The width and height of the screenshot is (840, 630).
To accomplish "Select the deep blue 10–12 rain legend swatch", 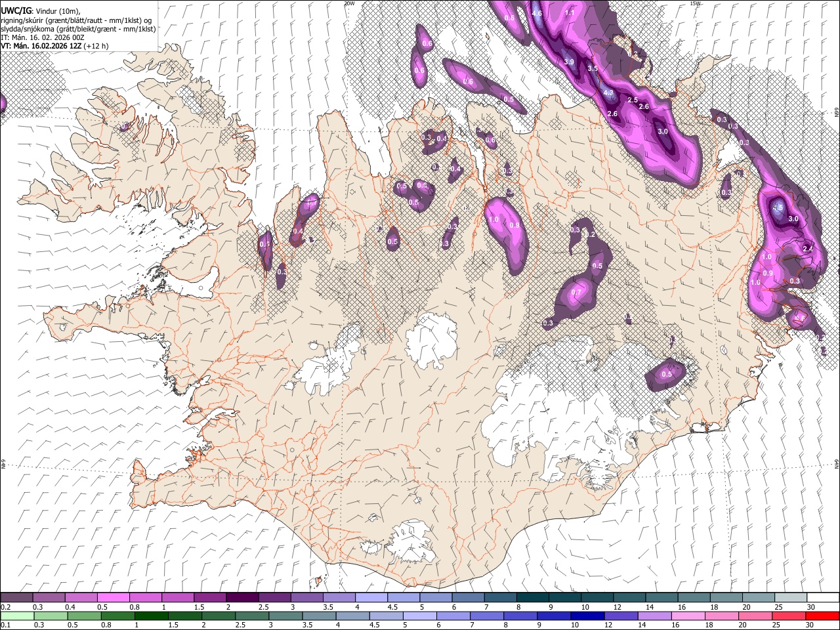I will [587, 616].
